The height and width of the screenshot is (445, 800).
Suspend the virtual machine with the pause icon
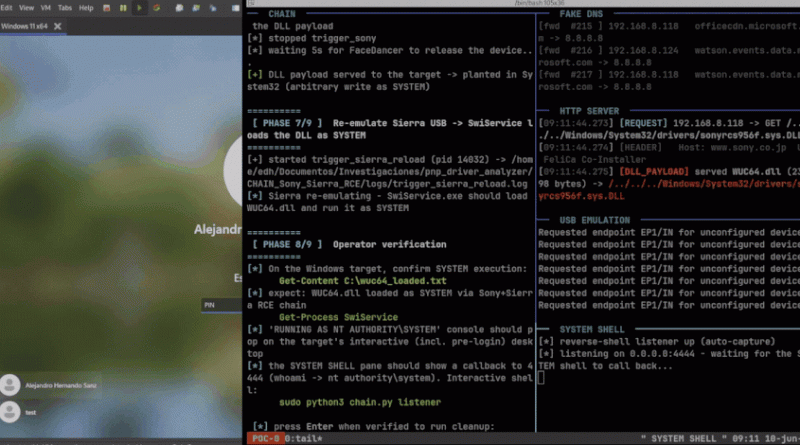(x=123, y=8)
